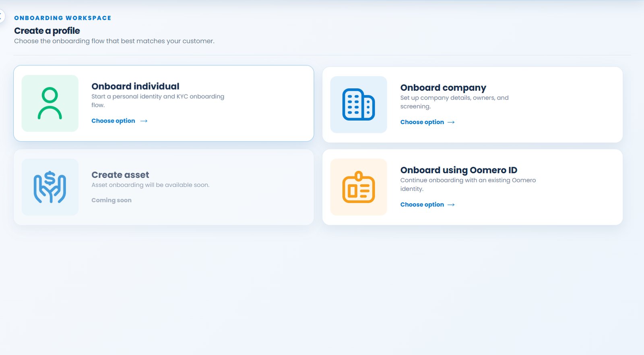Click the orange ID badge Oomero icon
Screen dimensions: 644x355
click(359, 187)
